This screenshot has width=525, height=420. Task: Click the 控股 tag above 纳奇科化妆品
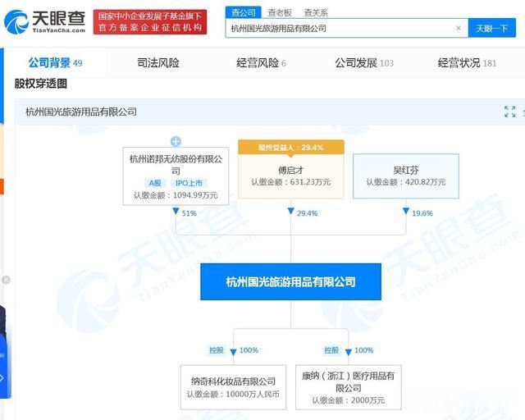pyautogui.click(x=217, y=350)
